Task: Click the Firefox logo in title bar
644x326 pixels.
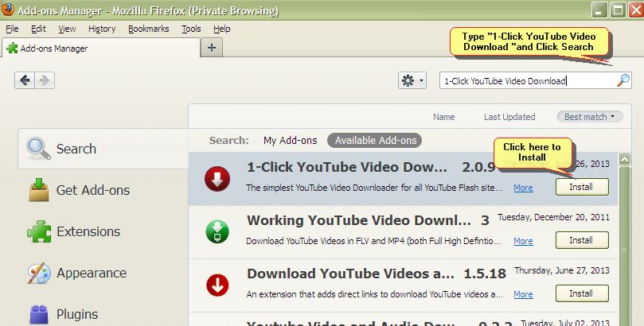Action: [x=8, y=10]
